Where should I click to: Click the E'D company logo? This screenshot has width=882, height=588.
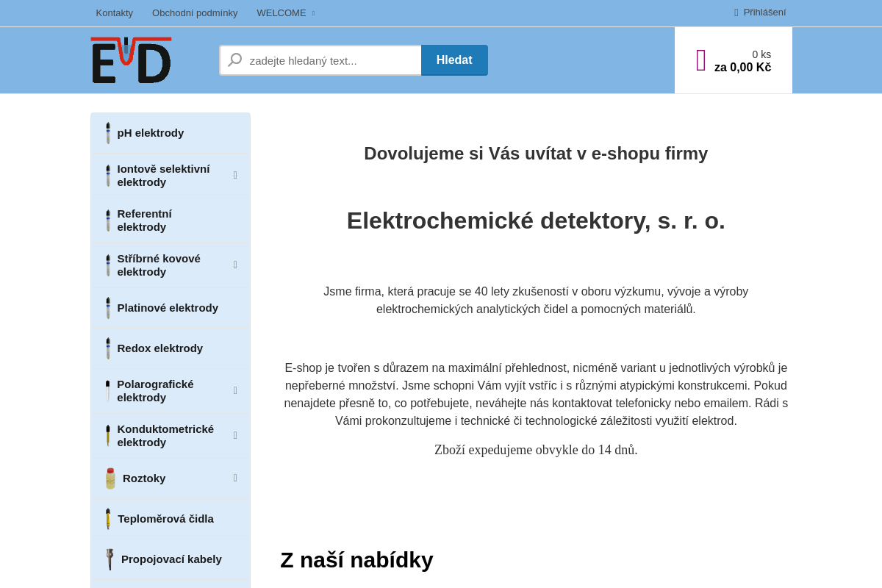pyautogui.click(x=130, y=60)
